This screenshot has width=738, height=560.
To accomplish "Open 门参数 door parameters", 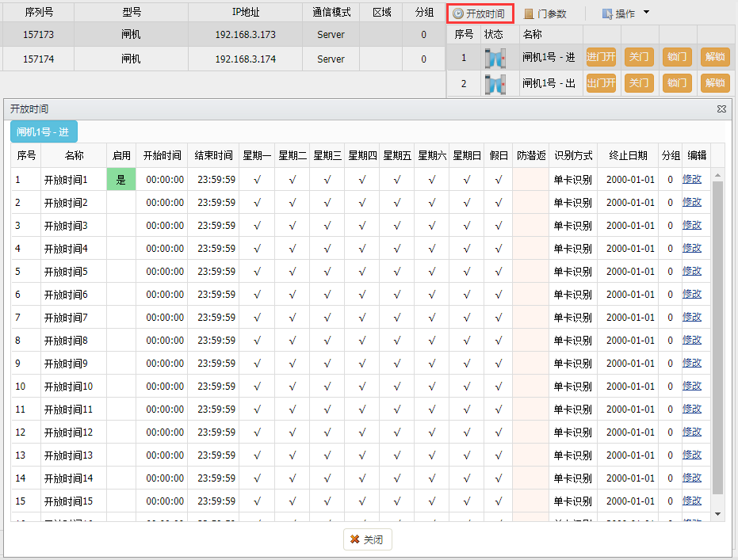I will [545, 13].
